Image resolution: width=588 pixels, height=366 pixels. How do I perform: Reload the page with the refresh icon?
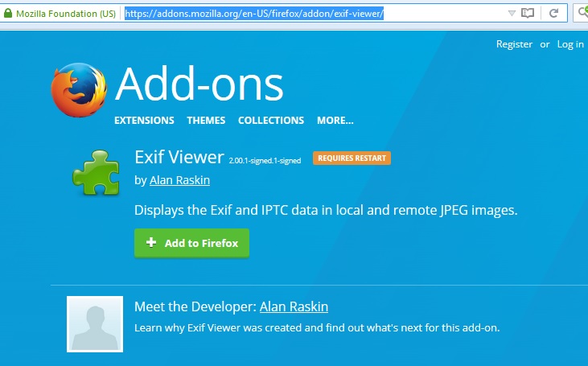pos(553,14)
